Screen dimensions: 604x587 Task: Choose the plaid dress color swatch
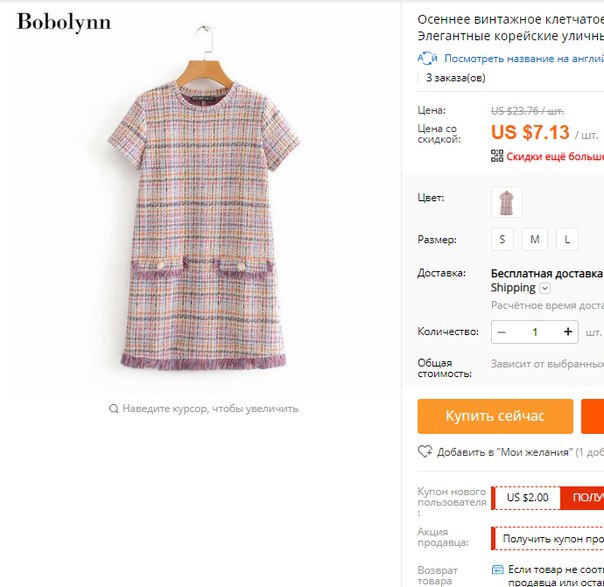pyautogui.click(x=507, y=202)
